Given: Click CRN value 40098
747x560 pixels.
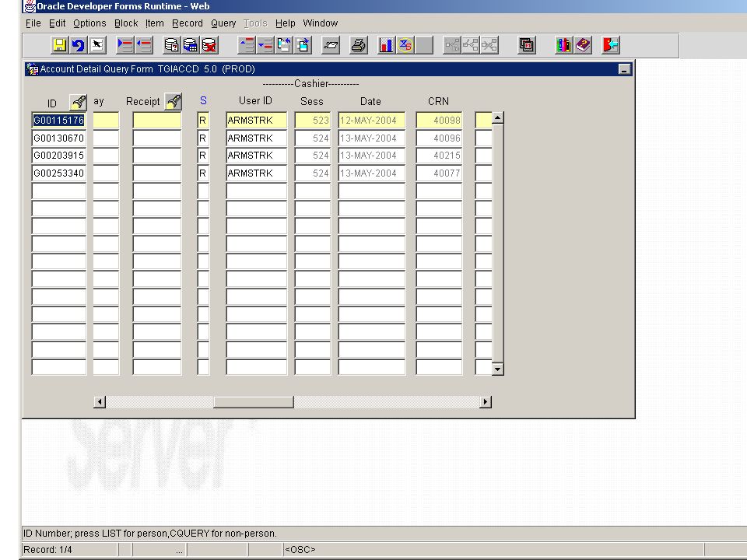Looking at the screenshot, I should [439, 121].
